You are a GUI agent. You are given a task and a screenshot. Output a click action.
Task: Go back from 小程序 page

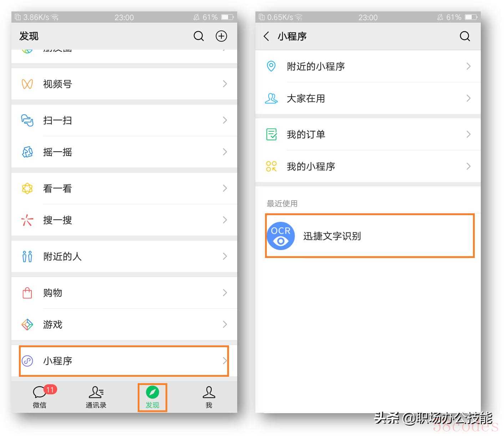(266, 36)
